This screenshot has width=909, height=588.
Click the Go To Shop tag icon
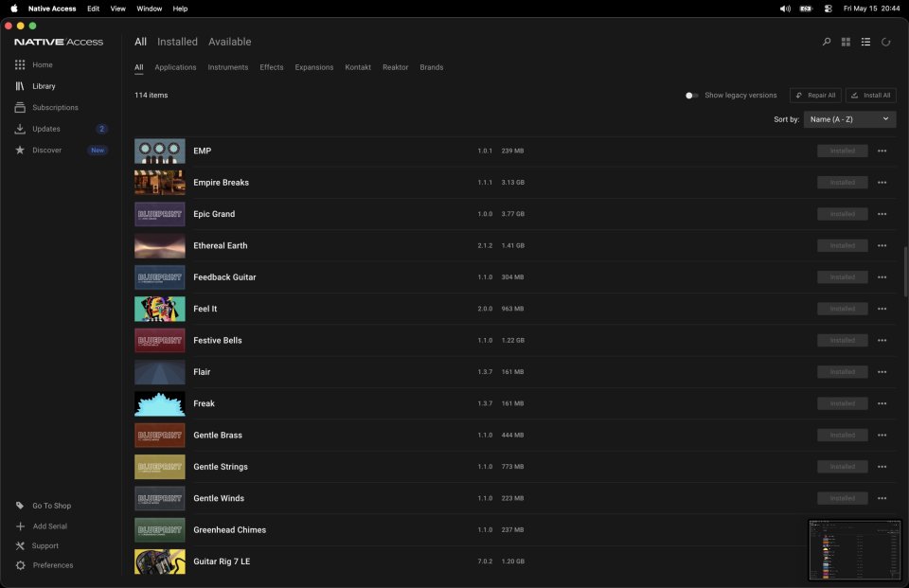(x=20, y=506)
